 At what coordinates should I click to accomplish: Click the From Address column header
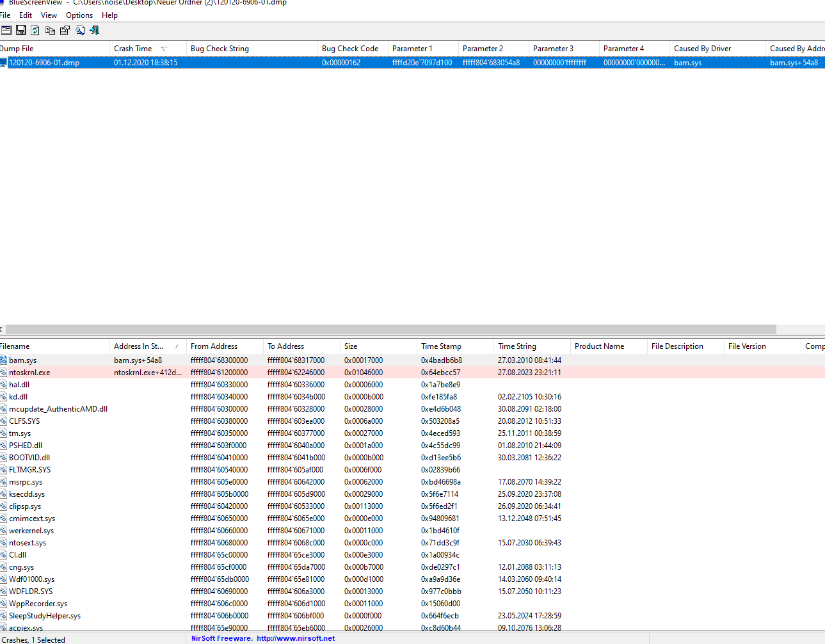point(225,346)
